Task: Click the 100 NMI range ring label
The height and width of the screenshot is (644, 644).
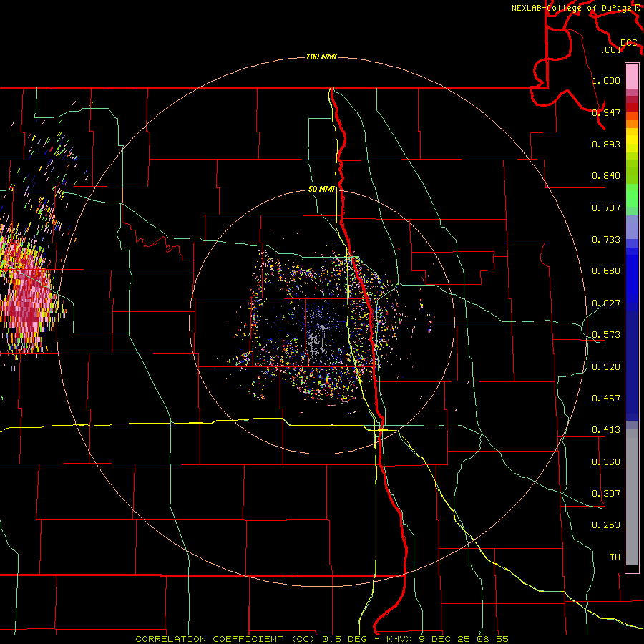Action: point(321,57)
